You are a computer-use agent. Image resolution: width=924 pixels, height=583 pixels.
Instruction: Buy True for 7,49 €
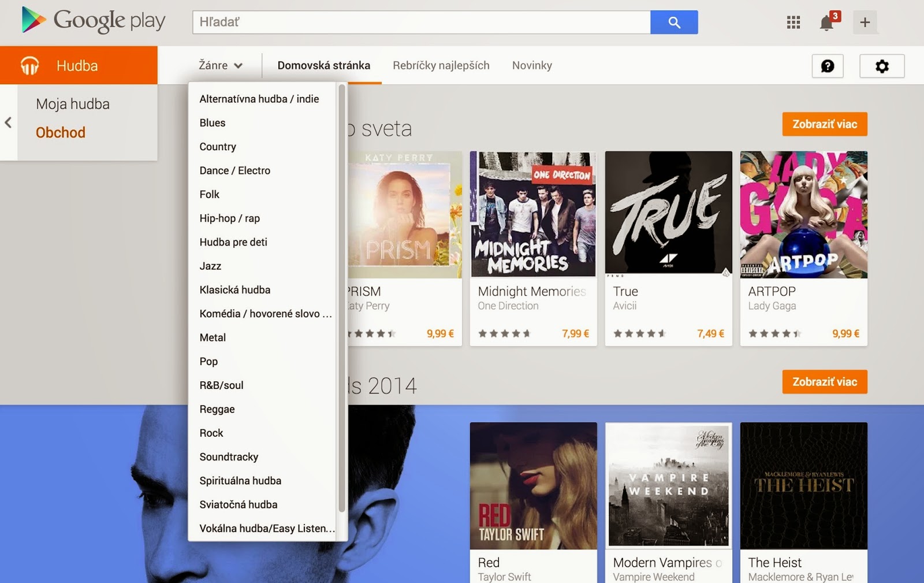(710, 333)
